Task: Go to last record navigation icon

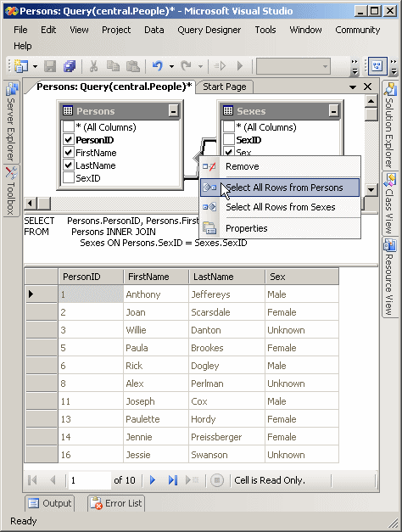Action: pyautogui.click(x=173, y=480)
